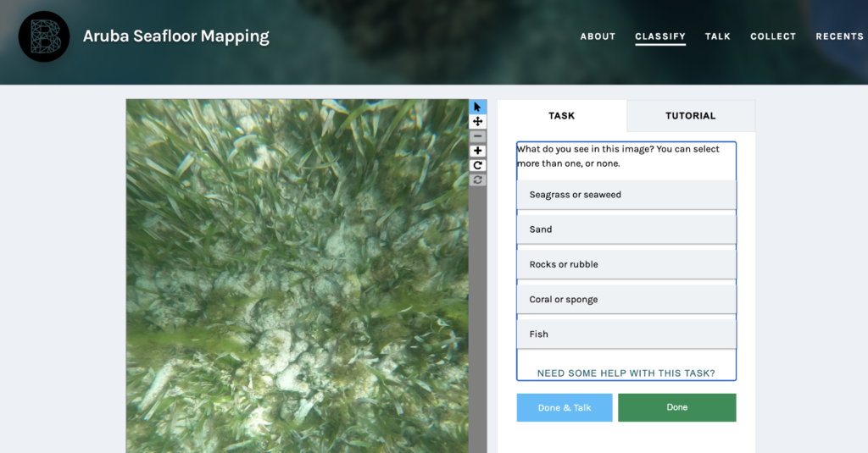This screenshot has width=868, height=453.
Task: Tick the Seagrass or seaweed answer
Action: click(x=626, y=195)
